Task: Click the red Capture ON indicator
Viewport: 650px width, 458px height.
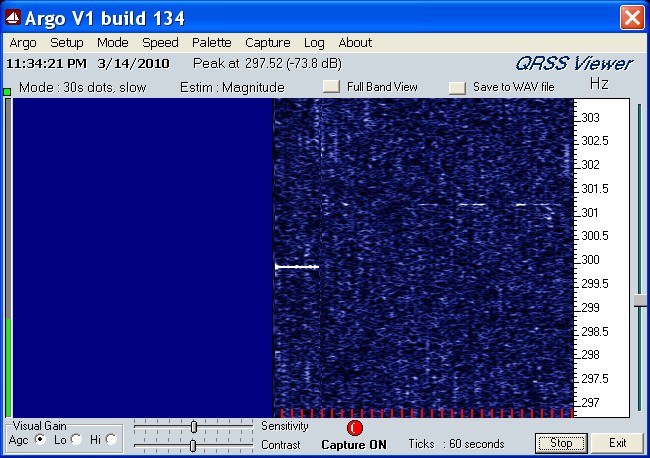Action: (x=354, y=428)
